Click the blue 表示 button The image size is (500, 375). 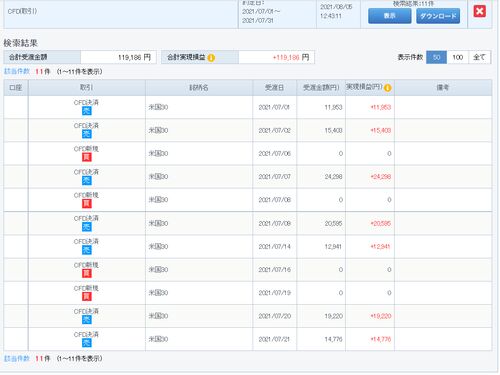389,16
